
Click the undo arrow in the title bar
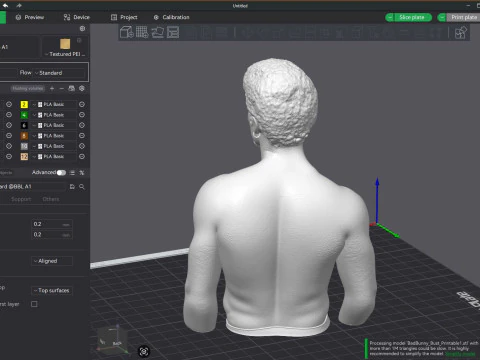click(x=5, y=5)
